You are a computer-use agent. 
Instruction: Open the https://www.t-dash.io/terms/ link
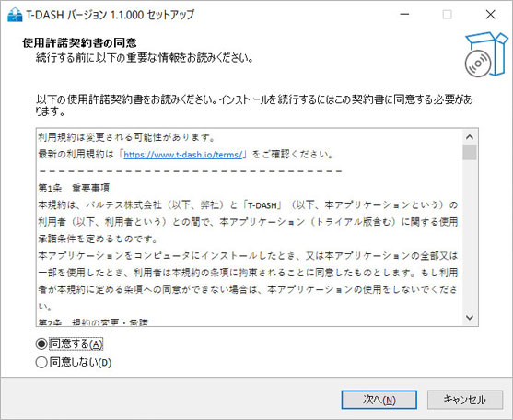tap(183, 155)
